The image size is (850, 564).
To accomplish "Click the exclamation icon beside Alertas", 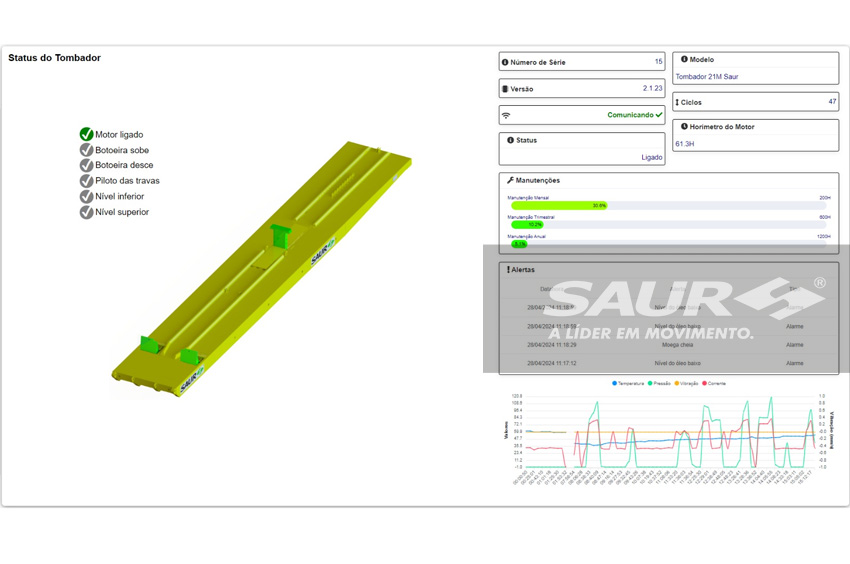I will (x=508, y=270).
